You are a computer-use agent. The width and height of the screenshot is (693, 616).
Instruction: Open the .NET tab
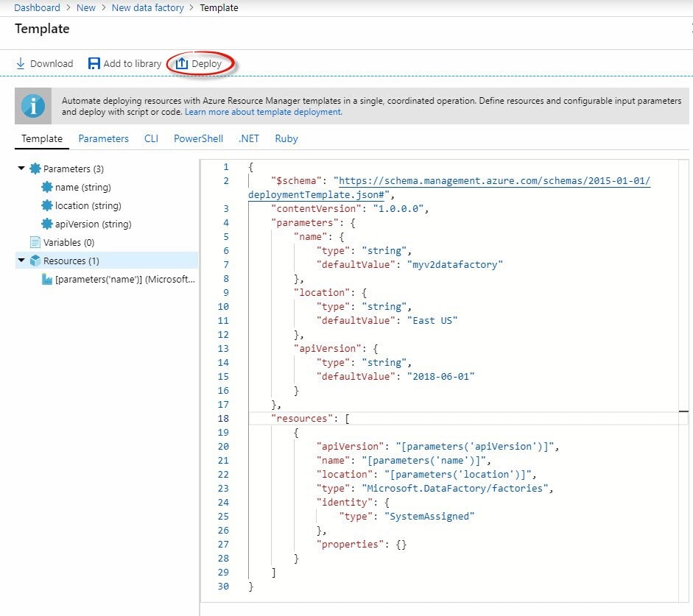tap(249, 138)
